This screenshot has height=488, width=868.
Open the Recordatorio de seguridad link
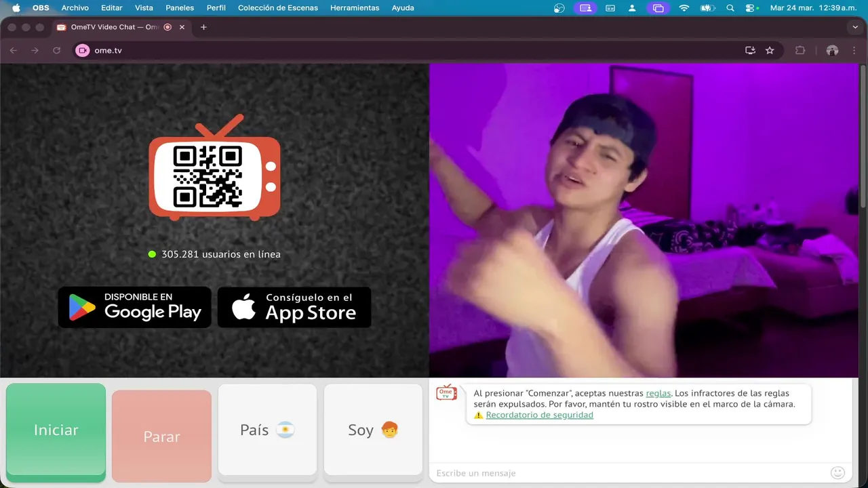[x=539, y=415]
